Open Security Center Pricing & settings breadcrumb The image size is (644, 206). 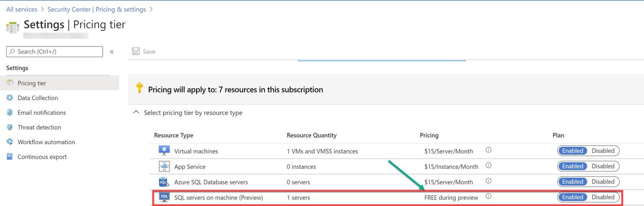[x=96, y=9]
